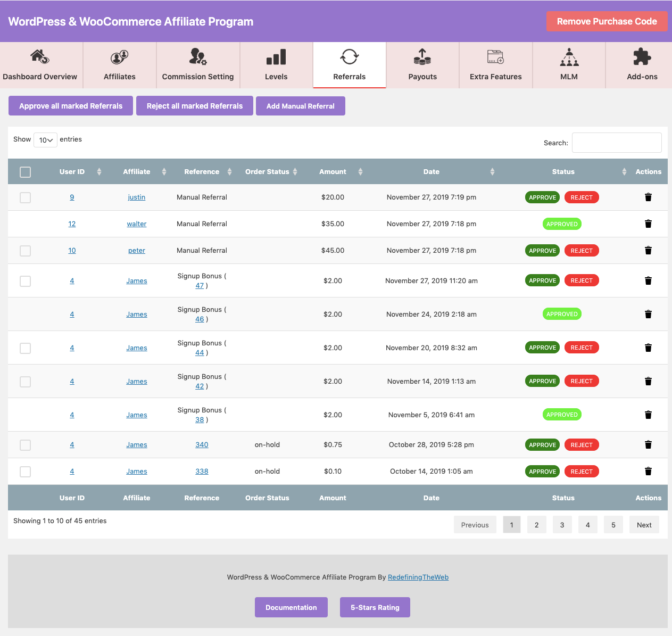Screen dimensions: 672x636
Task: Switch to the Dashboard Overview tab
Action: pyautogui.click(x=40, y=65)
